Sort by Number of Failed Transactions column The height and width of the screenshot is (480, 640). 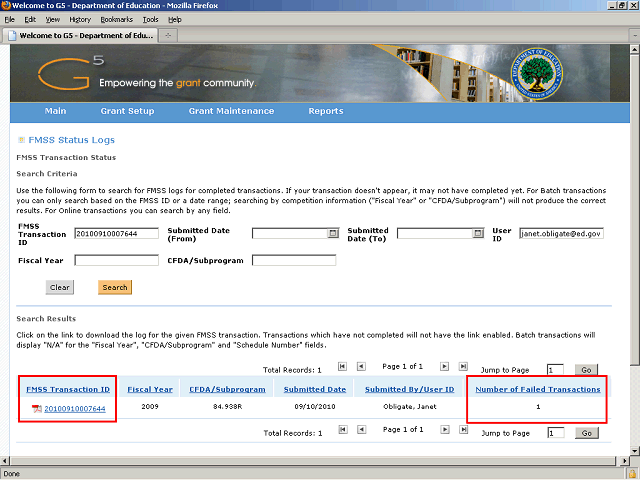(x=538, y=389)
